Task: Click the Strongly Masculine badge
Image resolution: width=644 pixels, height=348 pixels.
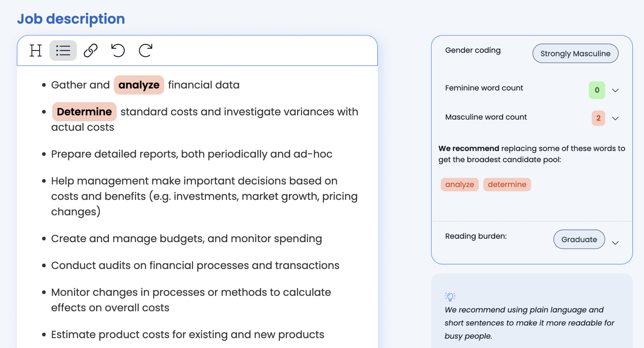Action: coord(575,54)
